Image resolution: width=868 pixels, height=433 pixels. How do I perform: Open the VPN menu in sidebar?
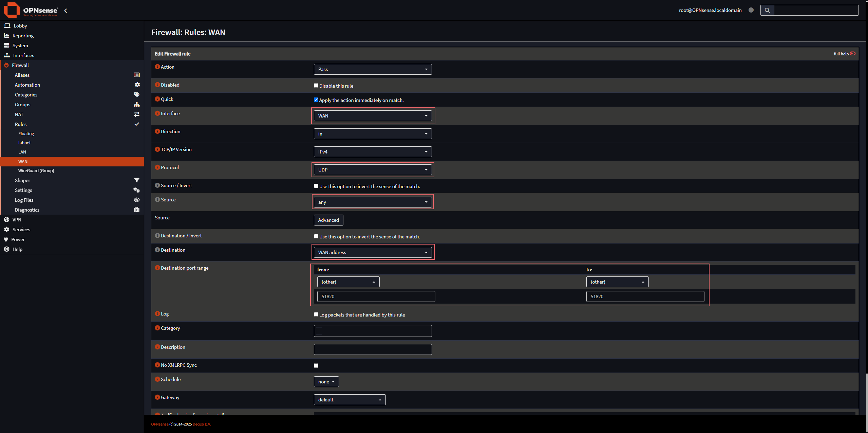coord(17,219)
